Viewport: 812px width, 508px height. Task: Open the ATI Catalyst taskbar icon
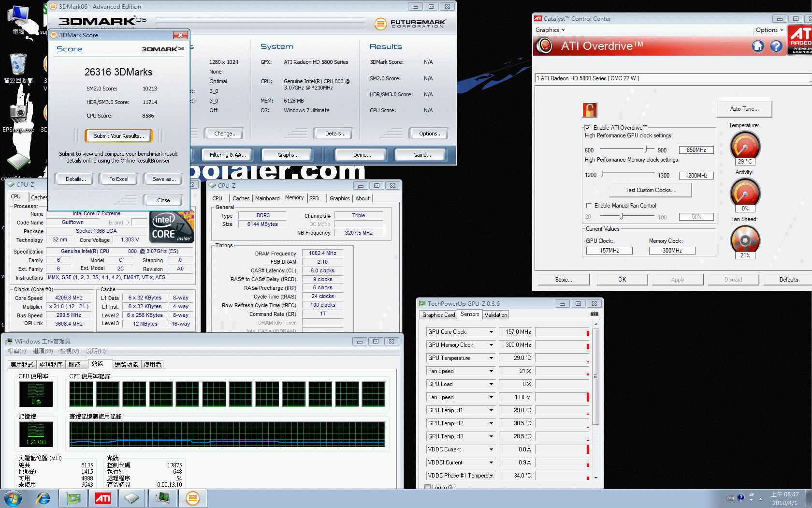click(x=103, y=498)
